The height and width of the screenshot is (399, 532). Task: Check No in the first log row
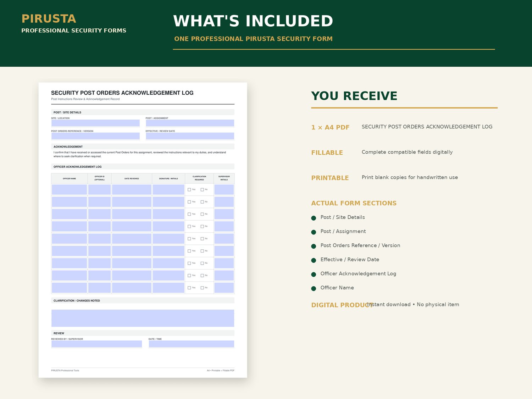click(202, 190)
